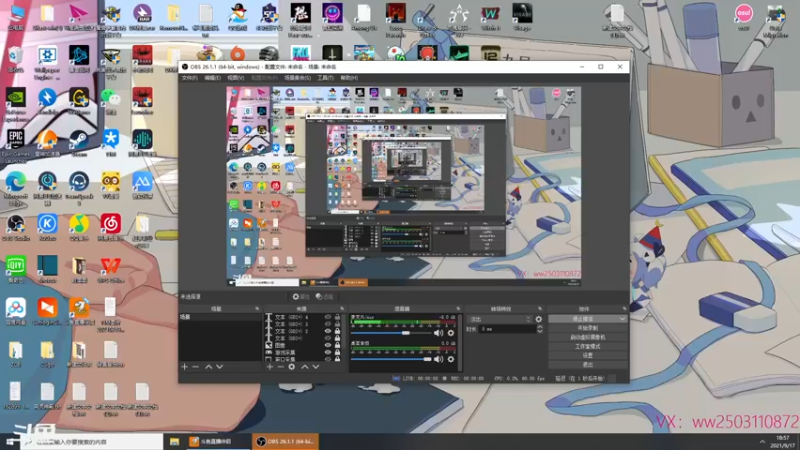Mute the 桌面音频 speaker icon
800x450 pixels.
pos(438,359)
